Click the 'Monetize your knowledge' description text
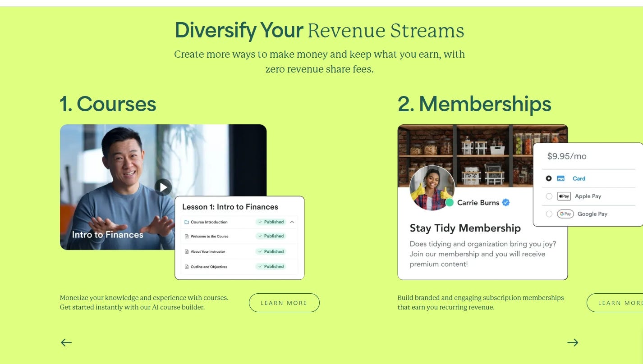 144,303
